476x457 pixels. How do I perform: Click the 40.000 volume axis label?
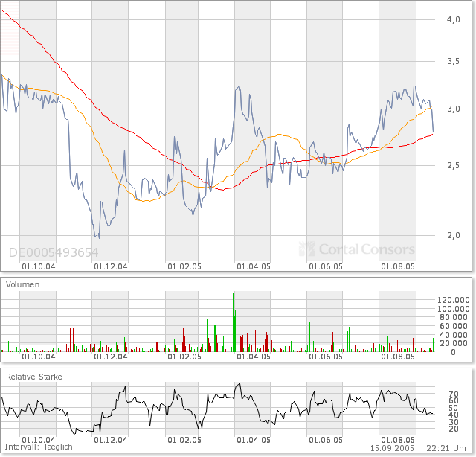click(x=453, y=335)
